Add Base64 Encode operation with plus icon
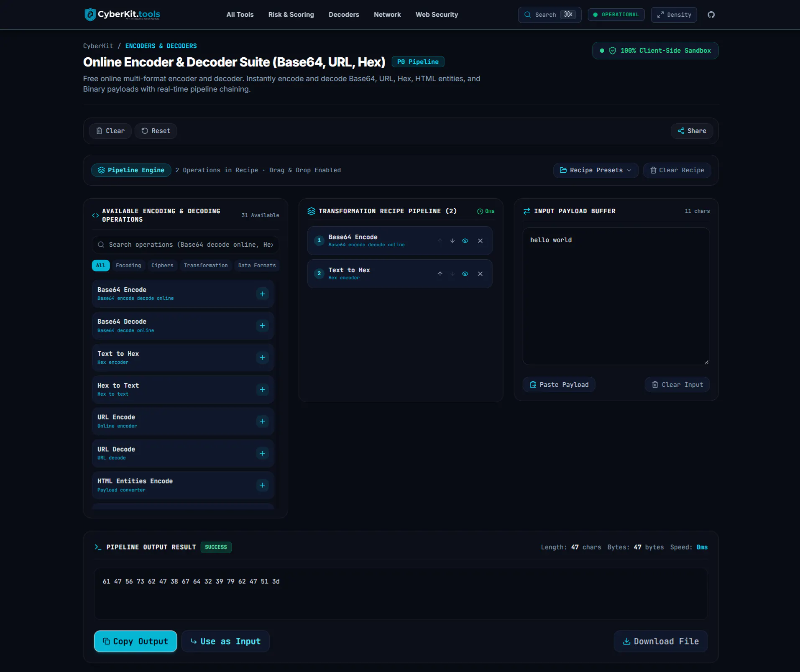This screenshot has width=800, height=672. (262, 294)
